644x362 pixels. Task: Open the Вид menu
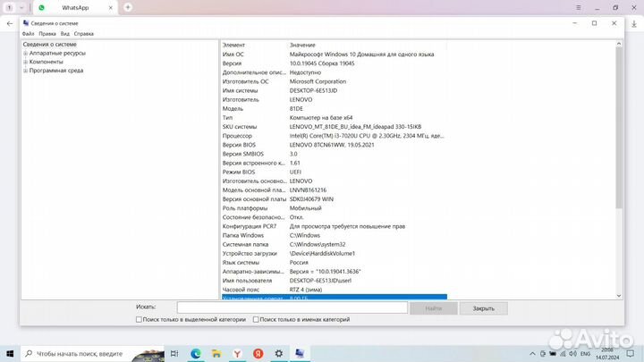click(65, 34)
